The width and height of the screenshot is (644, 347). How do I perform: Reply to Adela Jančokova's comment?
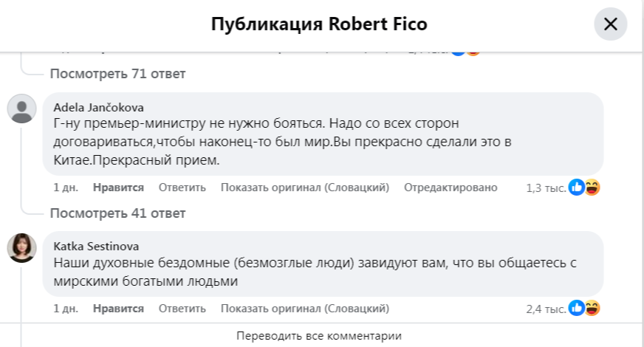click(x=182, y=188)
